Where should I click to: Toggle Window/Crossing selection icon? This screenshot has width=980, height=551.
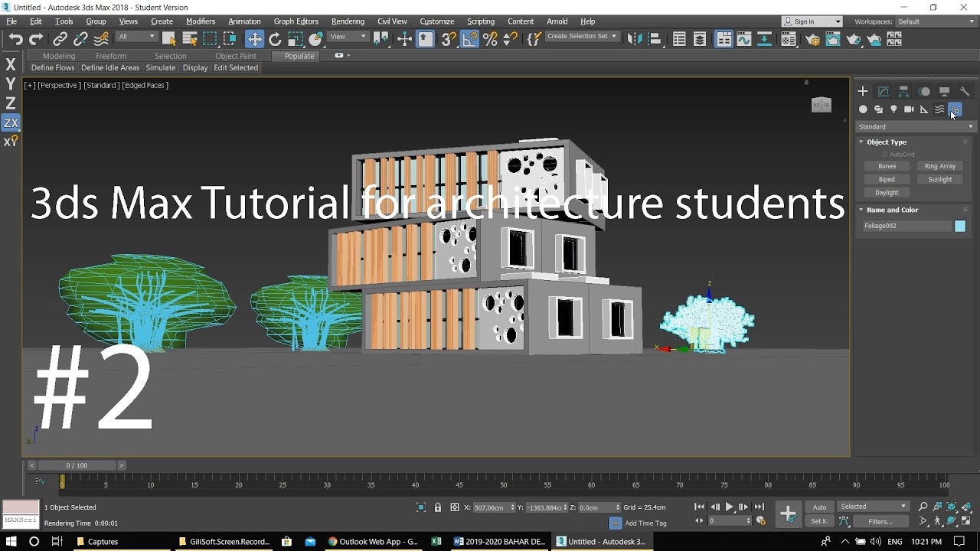[x=230, y=39]
